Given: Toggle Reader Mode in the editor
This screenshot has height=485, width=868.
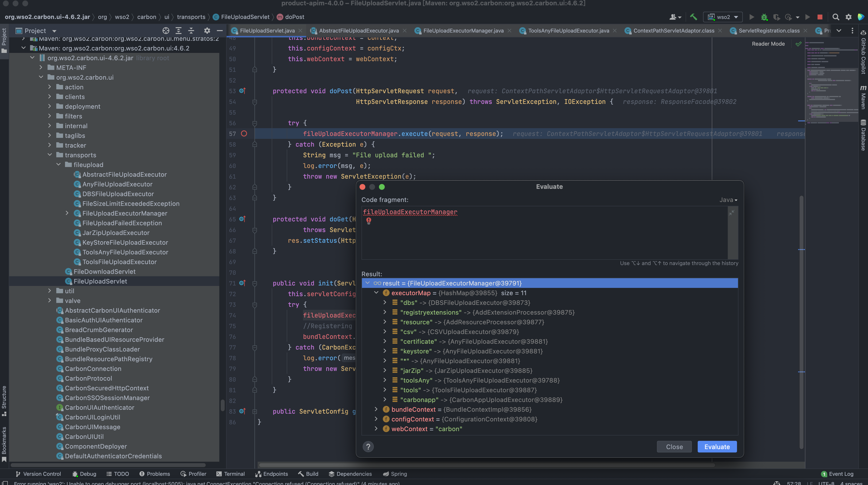Looking at the screenshot, I should (768, 44).
